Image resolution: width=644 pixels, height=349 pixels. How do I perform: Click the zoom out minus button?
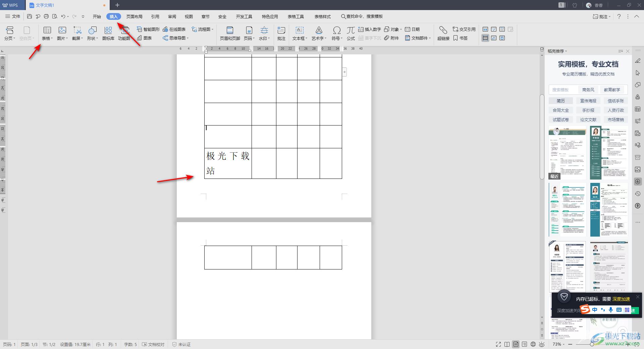point(570,344)
